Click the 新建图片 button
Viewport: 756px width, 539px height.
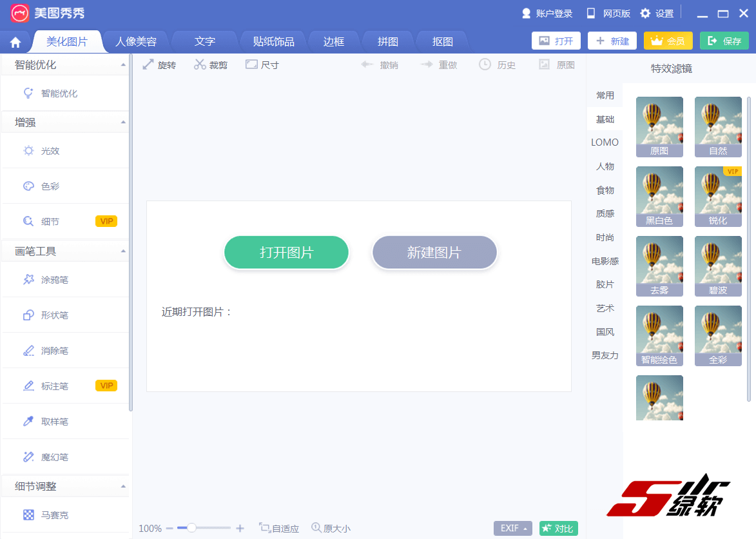[434, 253]
